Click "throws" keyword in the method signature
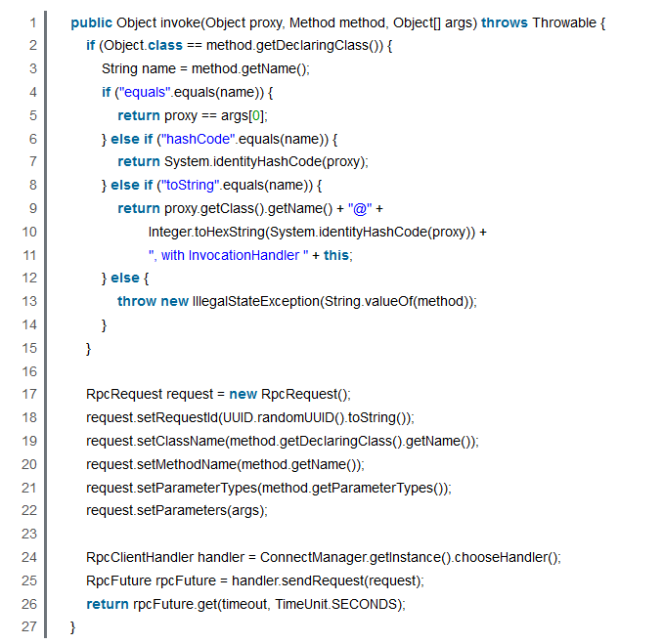This screenshot has height=644, width=664. (x=505, y=22)
